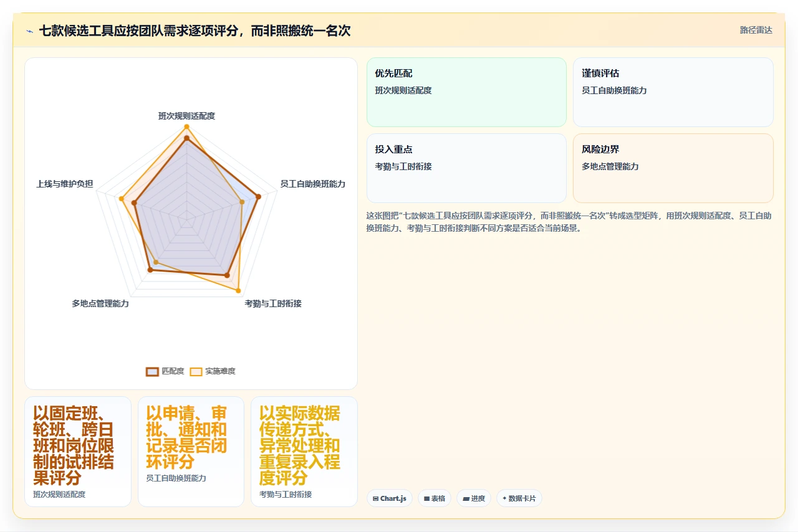Select the 进度 tag
Image resolution: width=798 pixels, height=532 pixels.
tap(474, 498)
